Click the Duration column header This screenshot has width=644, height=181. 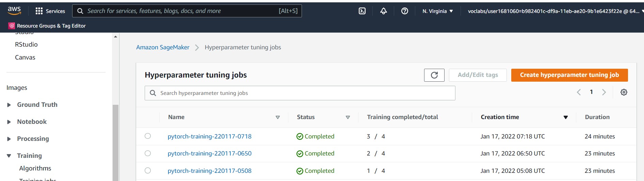pyautogui.click(x=597, y=117)
